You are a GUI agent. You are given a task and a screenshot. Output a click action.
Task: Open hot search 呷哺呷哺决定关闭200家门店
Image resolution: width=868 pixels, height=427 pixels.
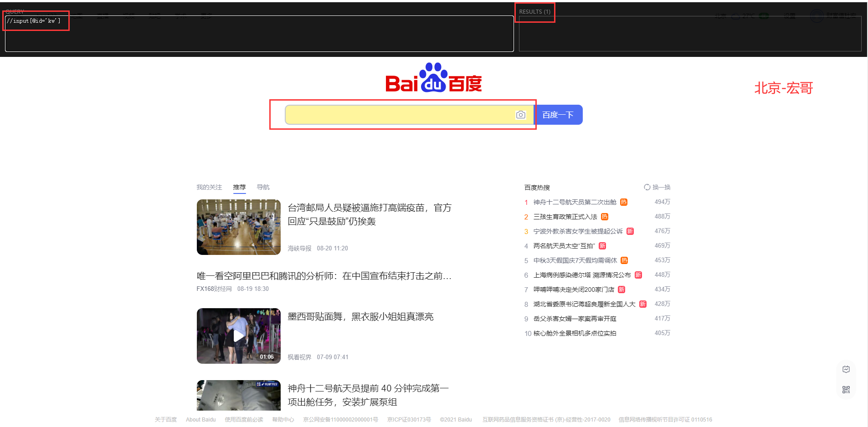[x=574, y=290]
